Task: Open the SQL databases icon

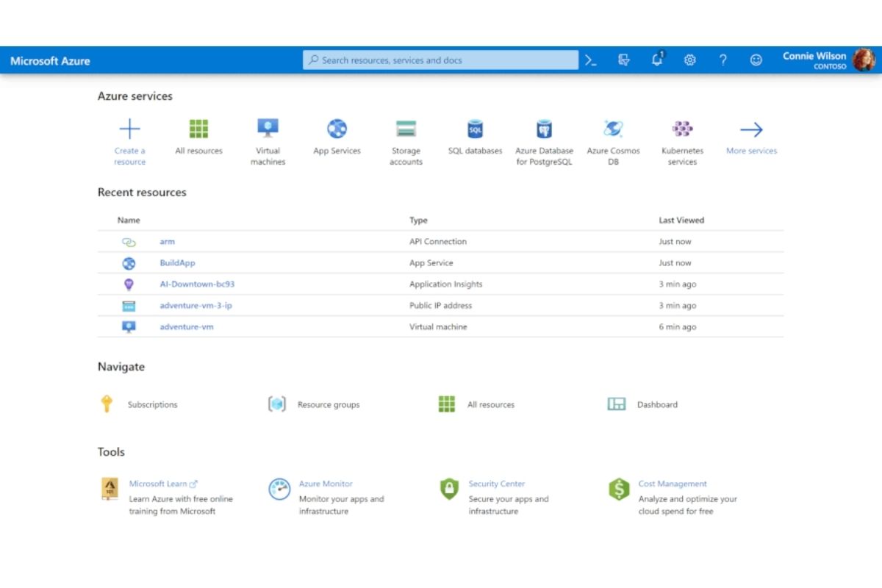Action: tap(476, 129)
